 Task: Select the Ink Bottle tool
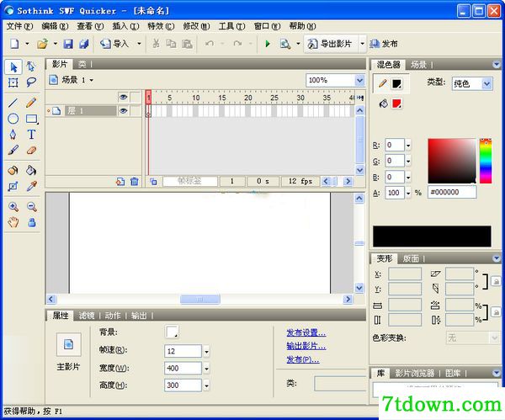click(13, 170)
